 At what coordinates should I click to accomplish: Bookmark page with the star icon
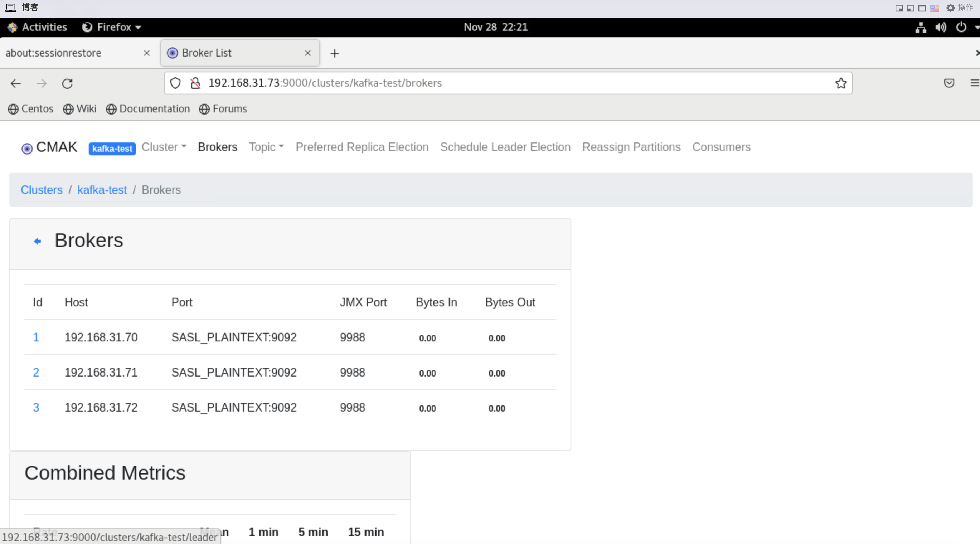[841, 83]
